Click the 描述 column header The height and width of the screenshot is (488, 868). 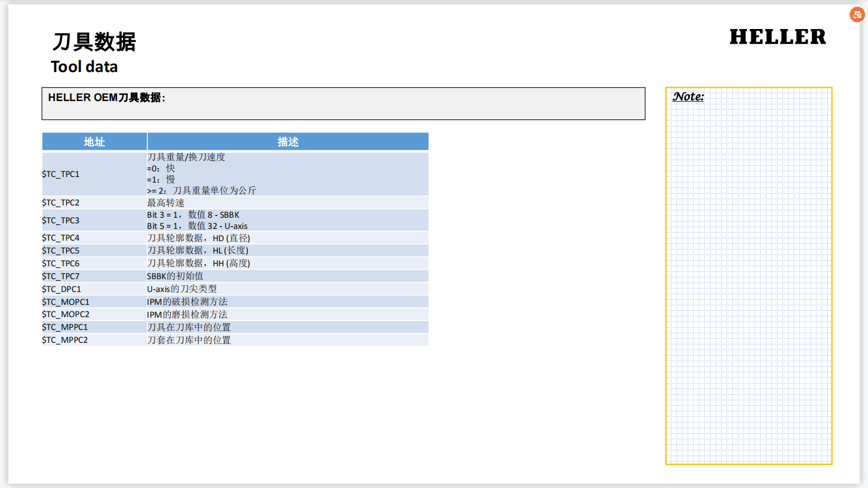click(x=288, y=142)
